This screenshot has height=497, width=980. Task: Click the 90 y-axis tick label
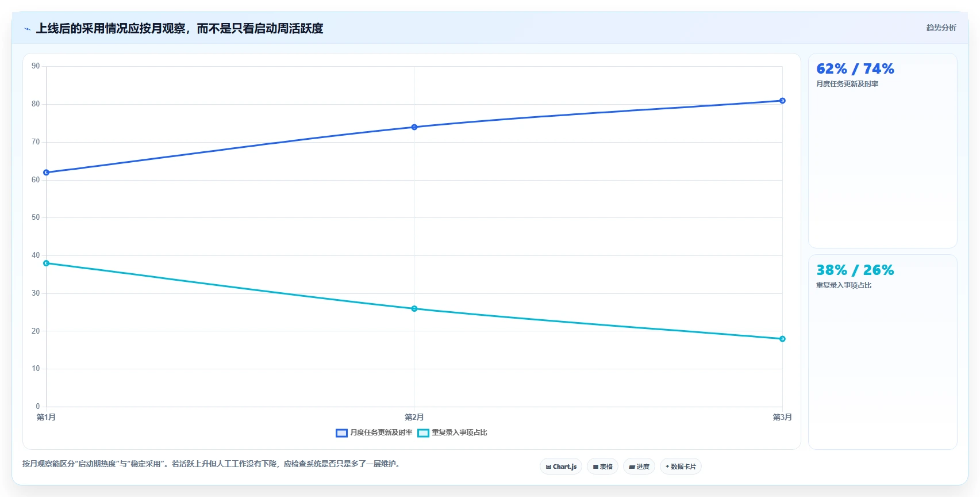click(x=36, y=66)
